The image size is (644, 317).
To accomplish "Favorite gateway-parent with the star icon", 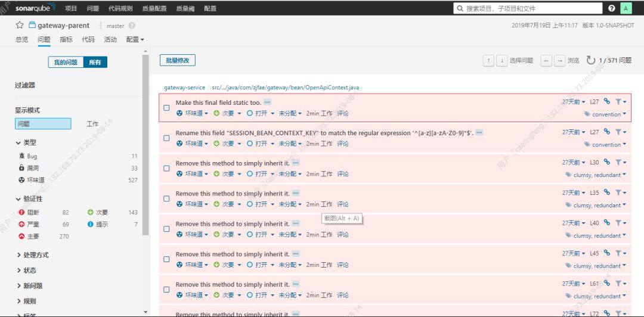I will [x=19, y=25].
